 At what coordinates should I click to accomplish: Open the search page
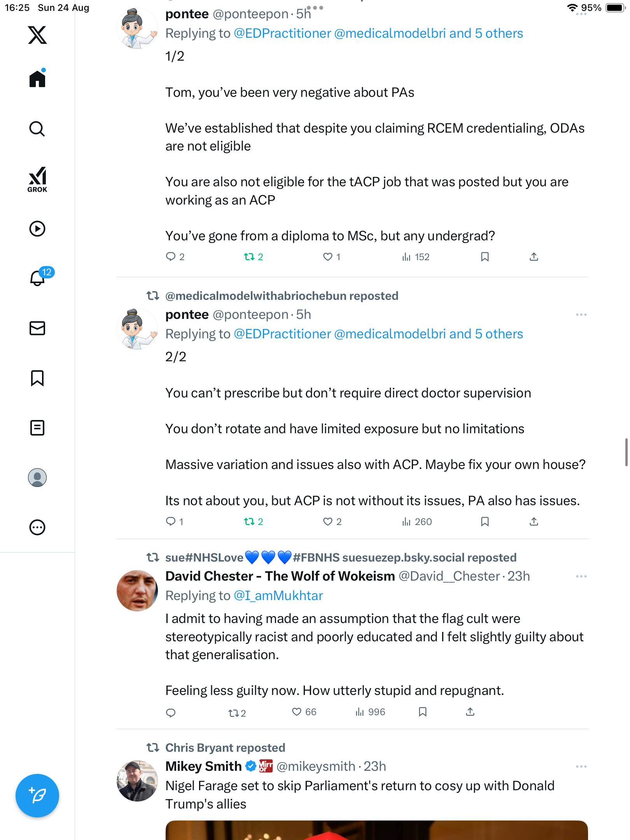(x=37, y=129)
